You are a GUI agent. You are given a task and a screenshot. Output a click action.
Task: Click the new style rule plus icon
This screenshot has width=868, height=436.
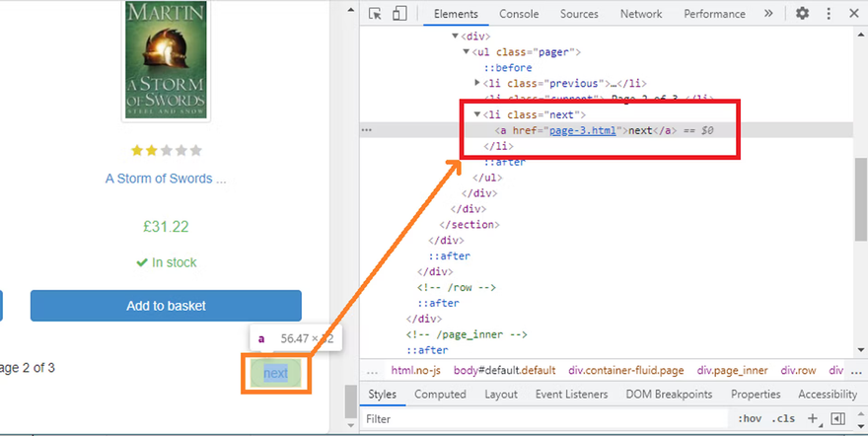pyautogui.click(x=814, y=418)
